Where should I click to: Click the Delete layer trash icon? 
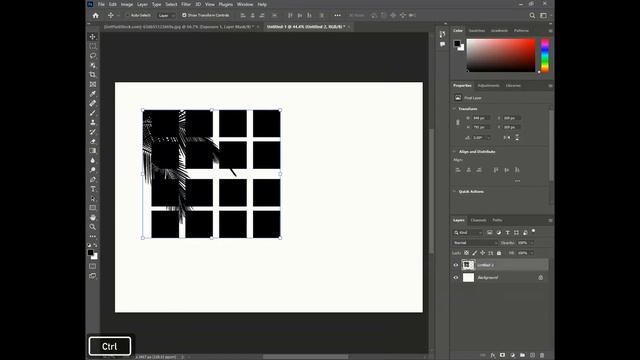[x=542, y=356]
